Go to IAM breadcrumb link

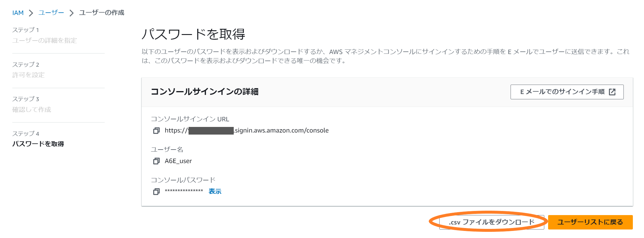[18, 13]
